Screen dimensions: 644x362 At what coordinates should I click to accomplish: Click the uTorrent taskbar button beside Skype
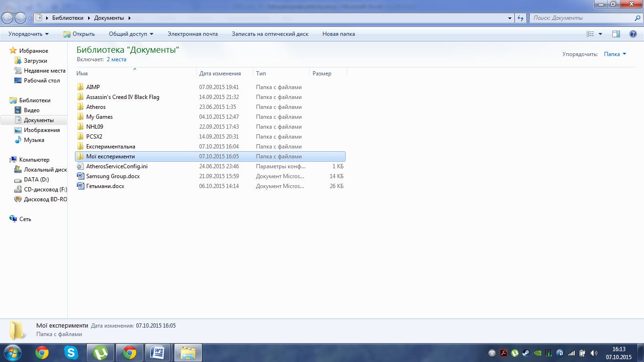coord(100,353)
